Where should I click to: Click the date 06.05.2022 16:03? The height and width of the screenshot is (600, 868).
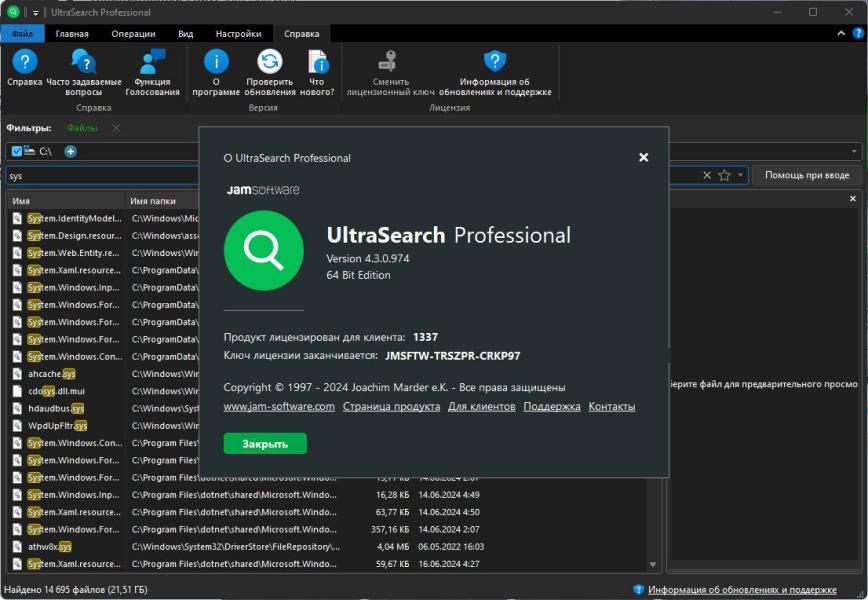coord(451,546)
